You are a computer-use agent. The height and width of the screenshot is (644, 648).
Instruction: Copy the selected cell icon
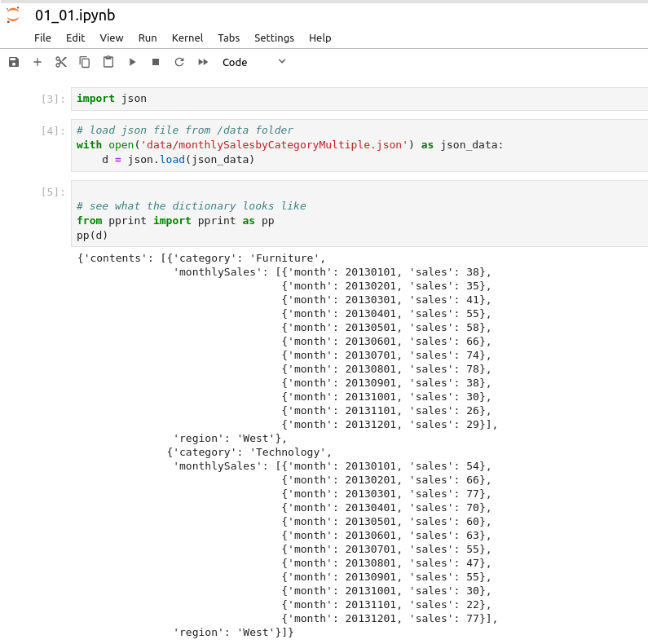click(84, 62)
